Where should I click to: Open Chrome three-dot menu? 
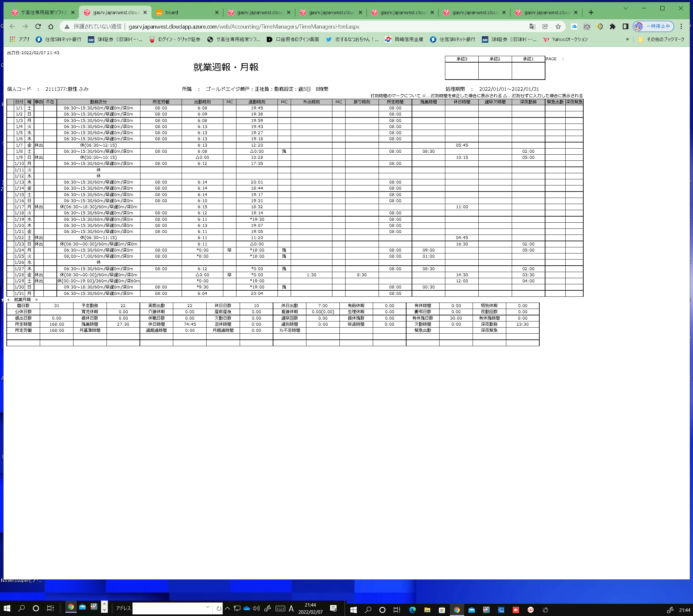(x=681, y=26)
